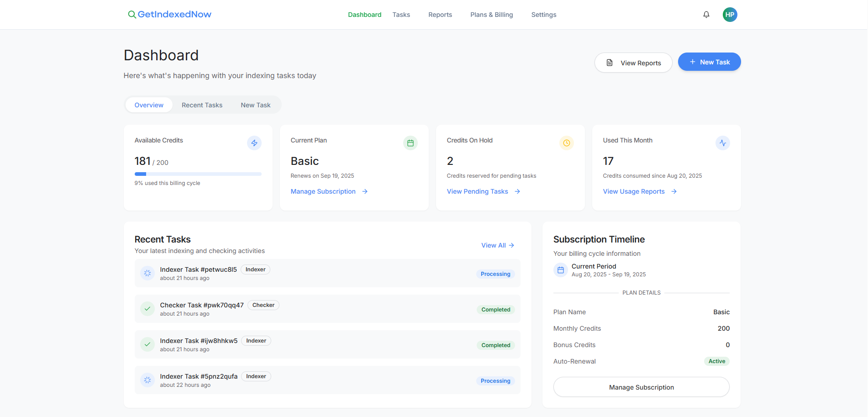Click the checkmark icon on Checker Task #pwk70qq47
This screenshot has width=868, height=417.
coord(147,308)
